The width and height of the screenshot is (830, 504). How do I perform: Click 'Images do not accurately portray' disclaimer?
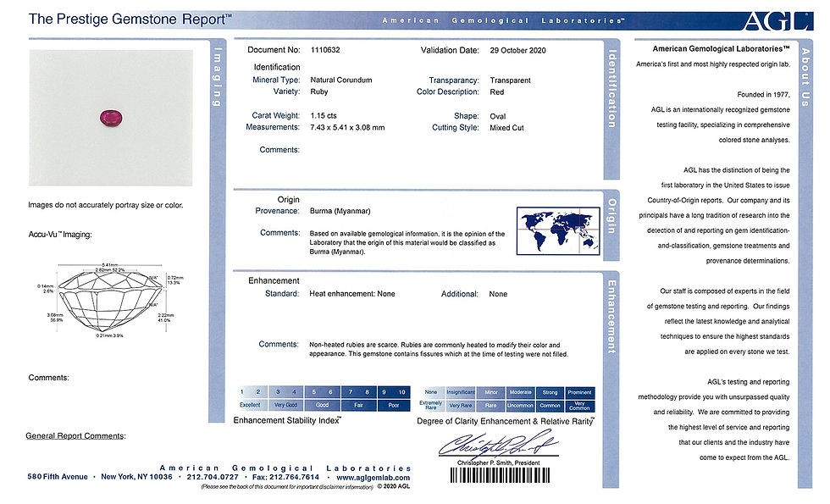pos(106,205)
